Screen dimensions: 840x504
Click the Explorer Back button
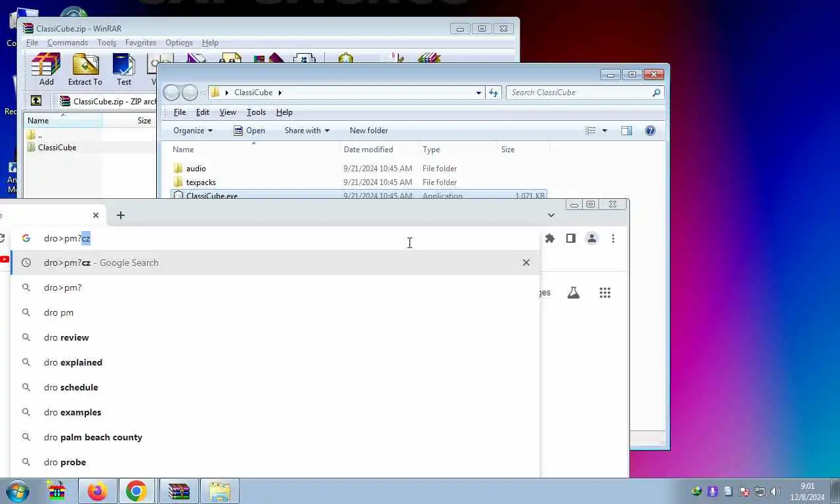171,93
